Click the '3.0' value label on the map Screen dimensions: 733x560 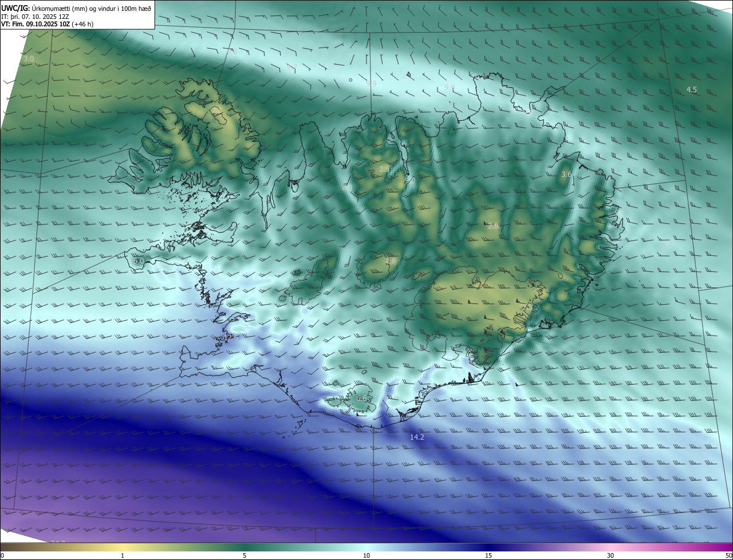click(x=29, y=59)
